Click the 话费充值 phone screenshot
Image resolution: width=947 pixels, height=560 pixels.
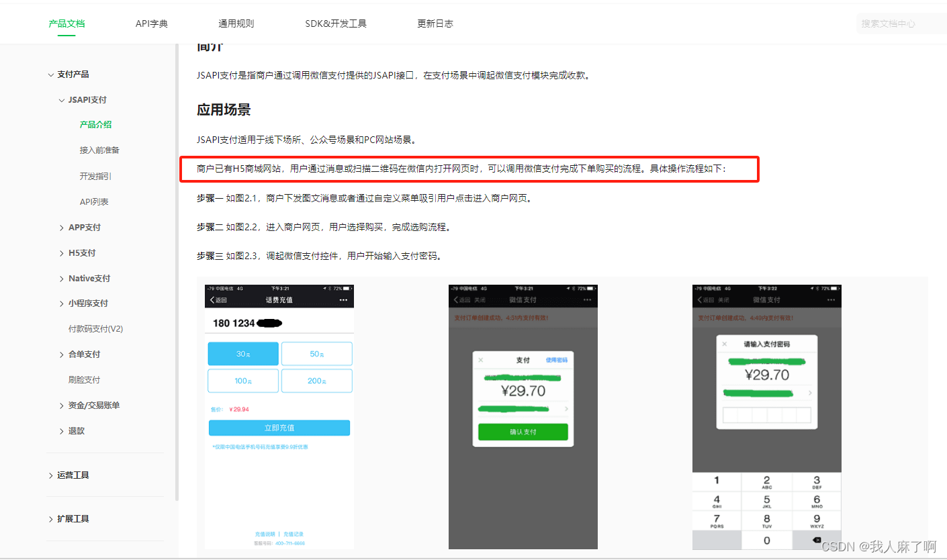click(279, 416)
